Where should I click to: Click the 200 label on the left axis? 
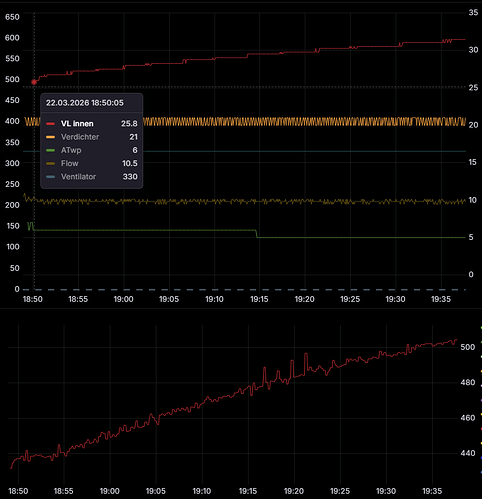(x=12, y=205)
